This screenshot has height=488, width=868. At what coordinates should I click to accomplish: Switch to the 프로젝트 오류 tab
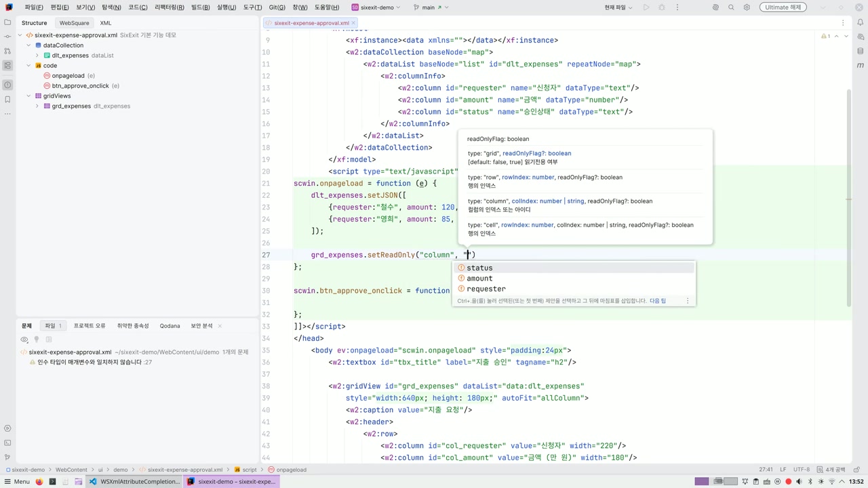point(90,326)
